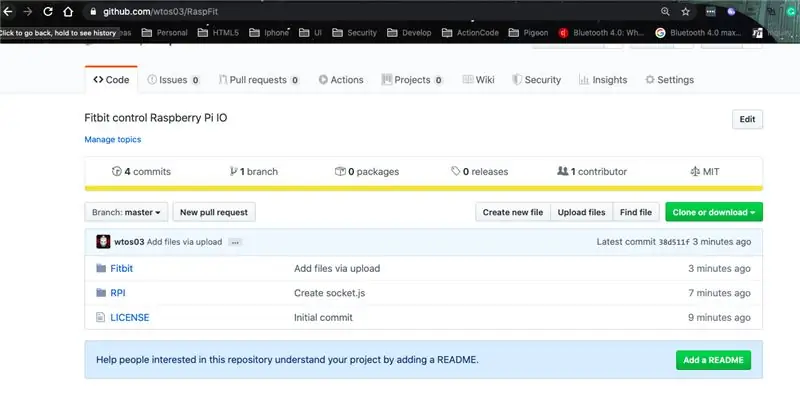Screen dimensions: 800x393
Task: Click the Create new file button
Action: (513, 212)
